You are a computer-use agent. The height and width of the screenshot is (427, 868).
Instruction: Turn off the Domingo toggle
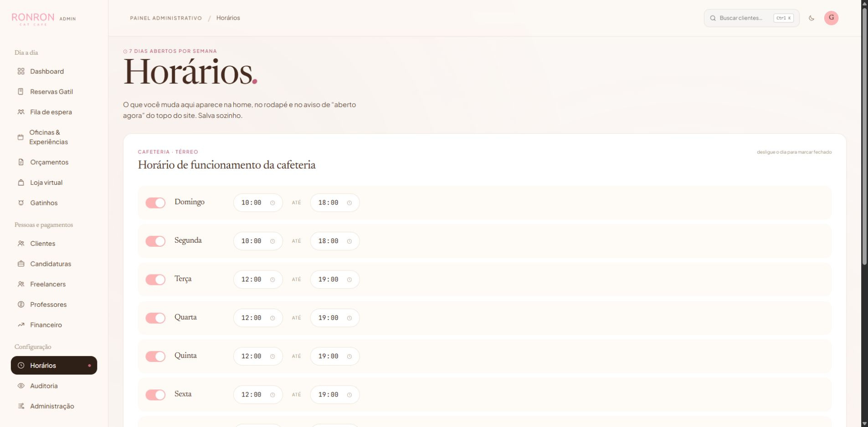coord(155,203)
